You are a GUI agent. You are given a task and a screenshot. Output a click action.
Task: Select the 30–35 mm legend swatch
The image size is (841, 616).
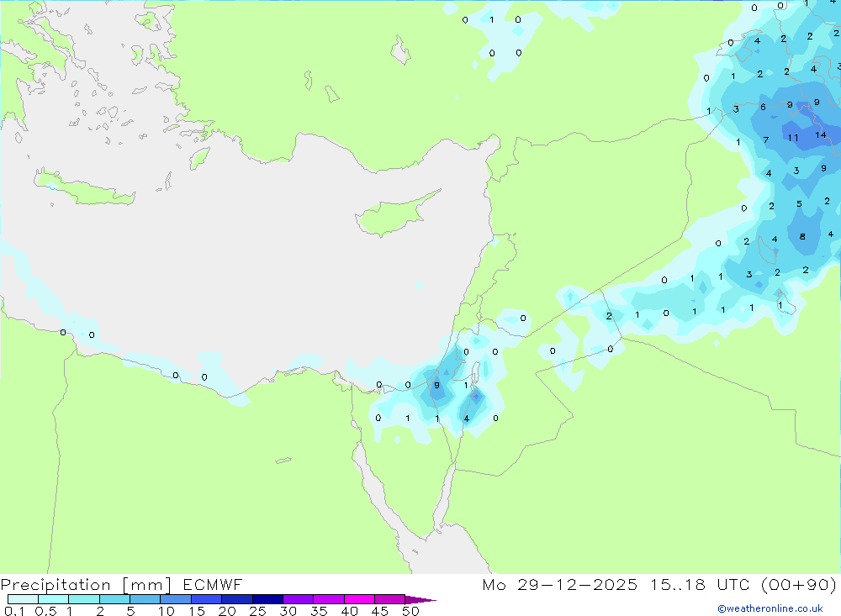point(298,599)
